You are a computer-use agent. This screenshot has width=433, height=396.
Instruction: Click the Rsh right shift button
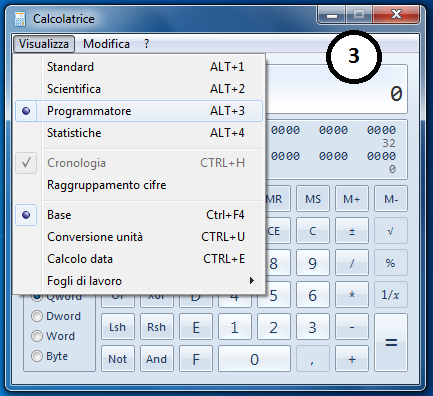pyautogui.click(x=157, y=327)
